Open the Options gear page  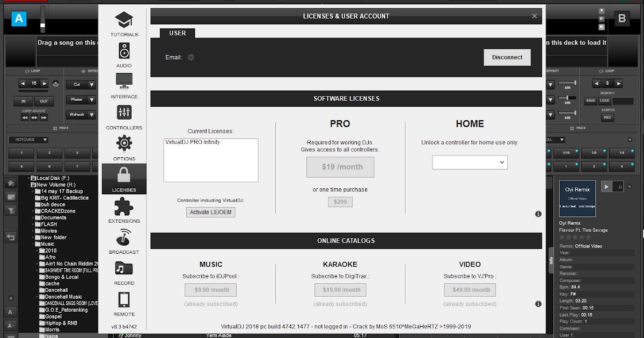(x=124, y=149)
